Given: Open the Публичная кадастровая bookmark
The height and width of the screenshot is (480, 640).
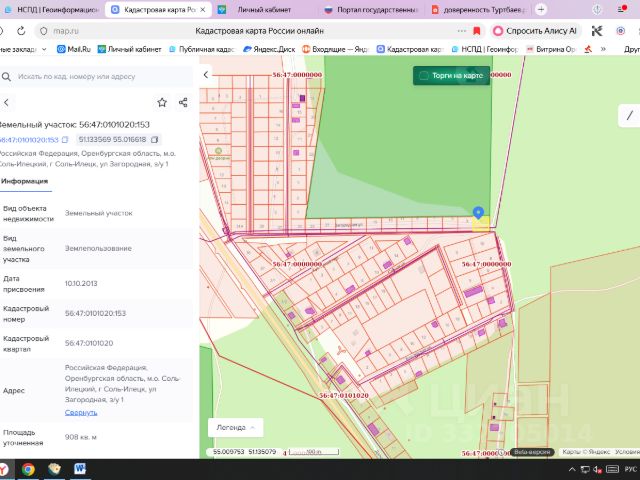Looking at the screenshot, I should pyautogui.click(x=201, y=49).
